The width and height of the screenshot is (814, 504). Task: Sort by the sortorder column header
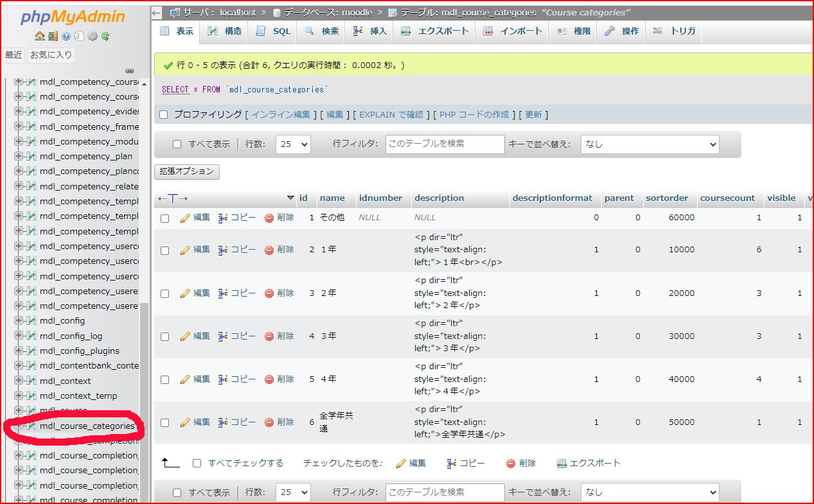click(x=668, y=198)
